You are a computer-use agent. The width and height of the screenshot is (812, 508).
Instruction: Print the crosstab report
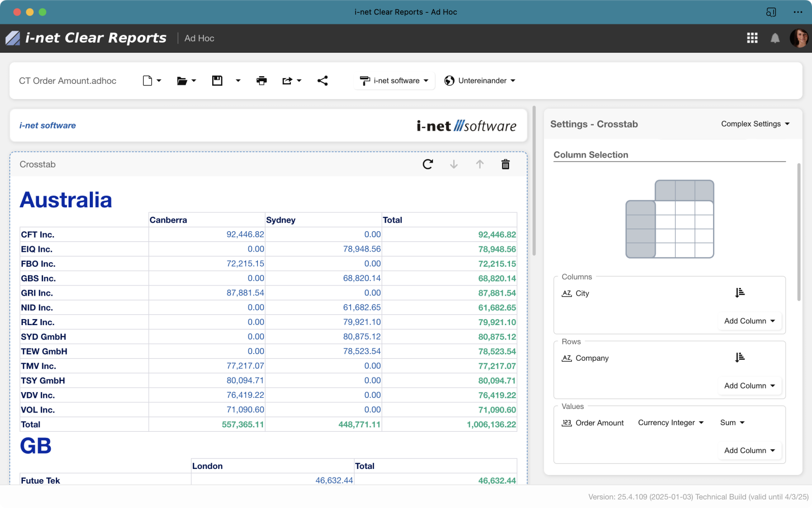(x=261, y=80)
